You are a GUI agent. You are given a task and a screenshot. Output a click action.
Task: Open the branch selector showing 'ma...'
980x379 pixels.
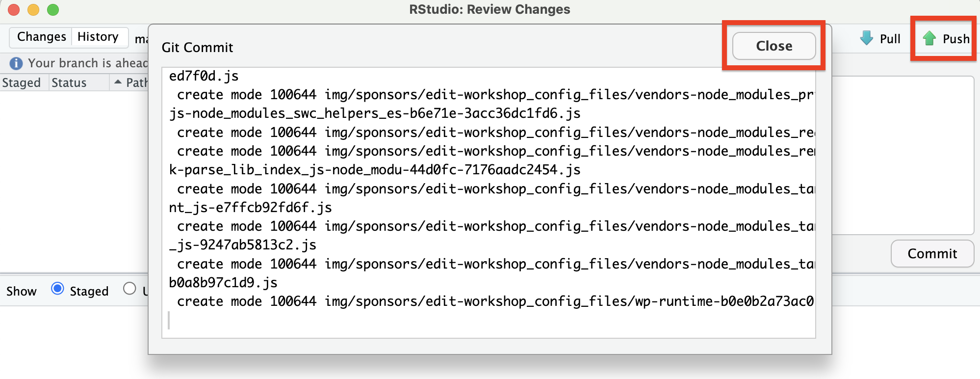(141, 39)
